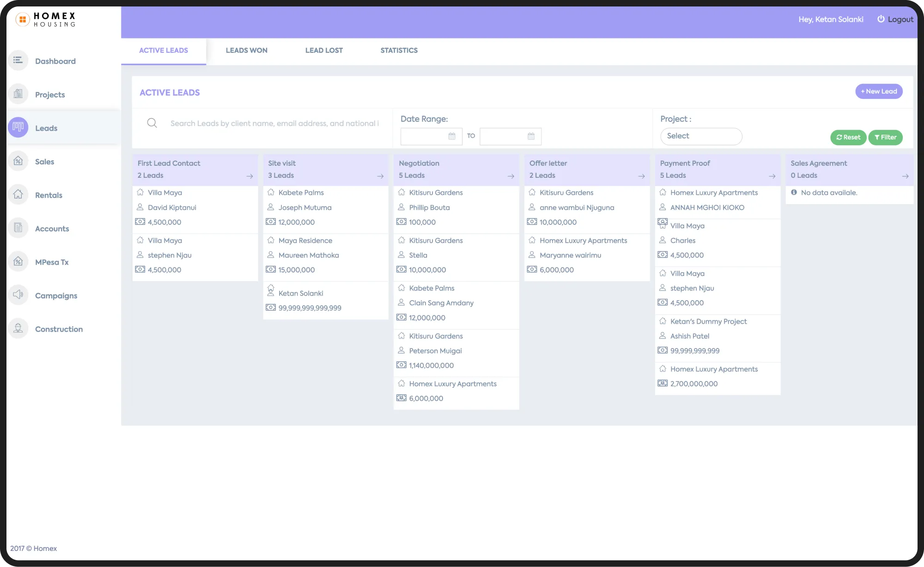
Task: Click arrow on First Lead Contact column
Action: pyautogui.click(x=249, y=176)
